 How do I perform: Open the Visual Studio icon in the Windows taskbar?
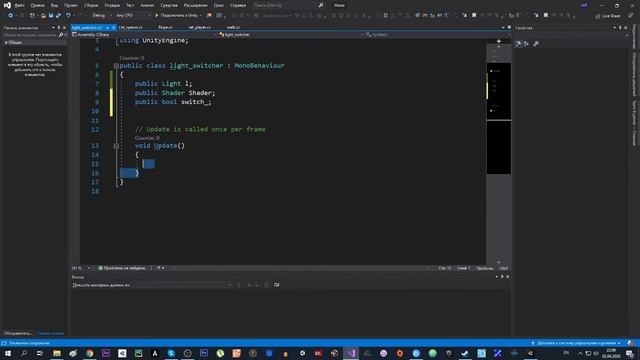(351, 353)
